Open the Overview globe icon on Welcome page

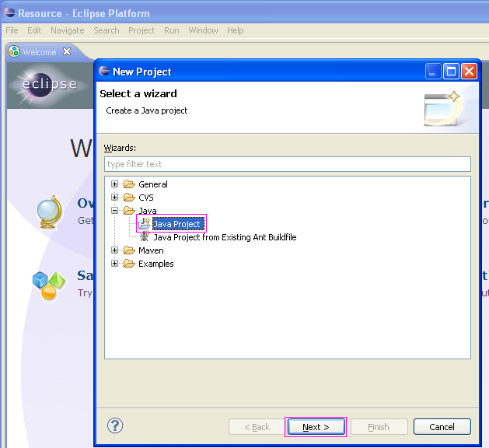[x=50, y=212]
